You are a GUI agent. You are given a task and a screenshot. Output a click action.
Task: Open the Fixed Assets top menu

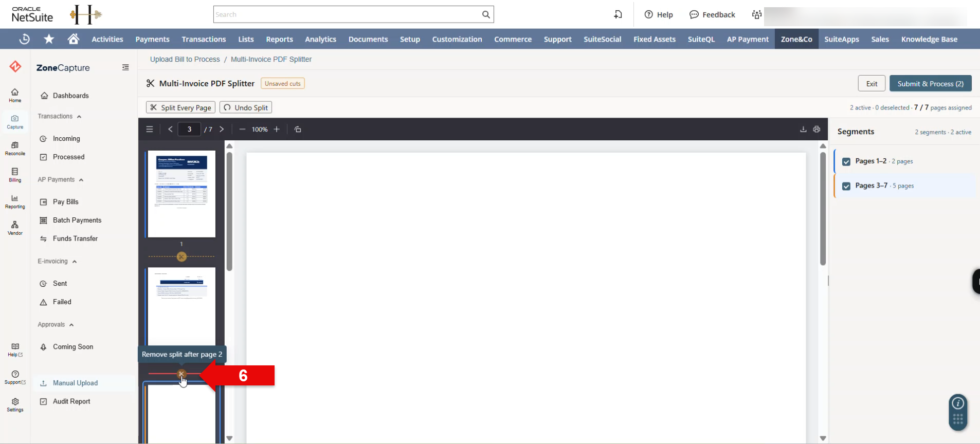point(655,39)
